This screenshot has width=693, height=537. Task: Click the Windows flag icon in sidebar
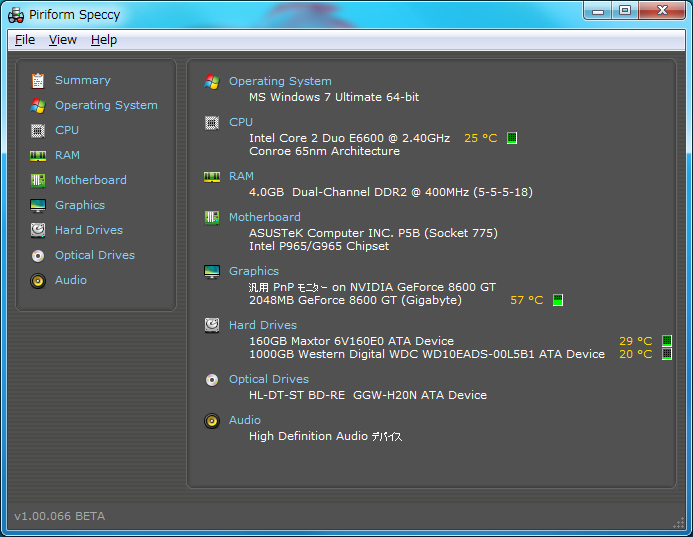38,106
